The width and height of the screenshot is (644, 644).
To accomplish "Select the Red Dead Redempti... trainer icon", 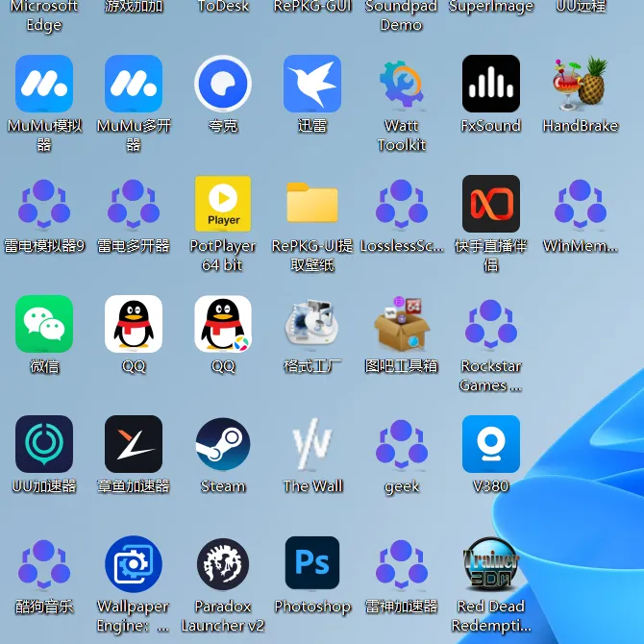I will click(x=491, y=564).
